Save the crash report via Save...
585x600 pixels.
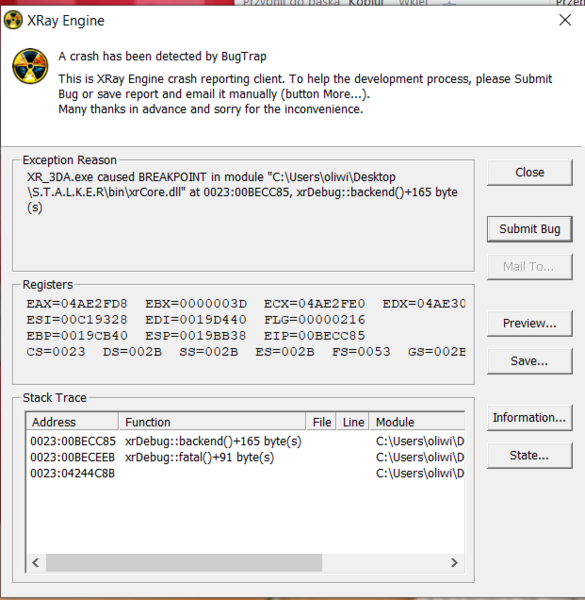click(530, 361)
